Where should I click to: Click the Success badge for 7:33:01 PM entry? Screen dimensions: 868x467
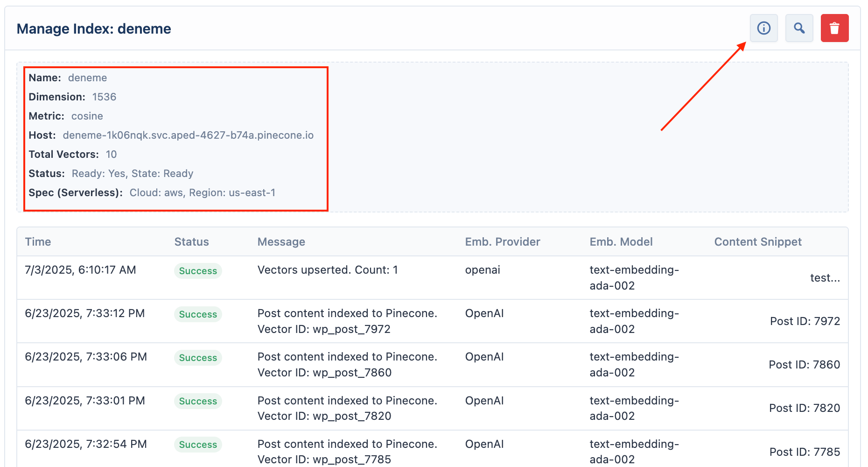pyautogui.click(x=198, y=401)
